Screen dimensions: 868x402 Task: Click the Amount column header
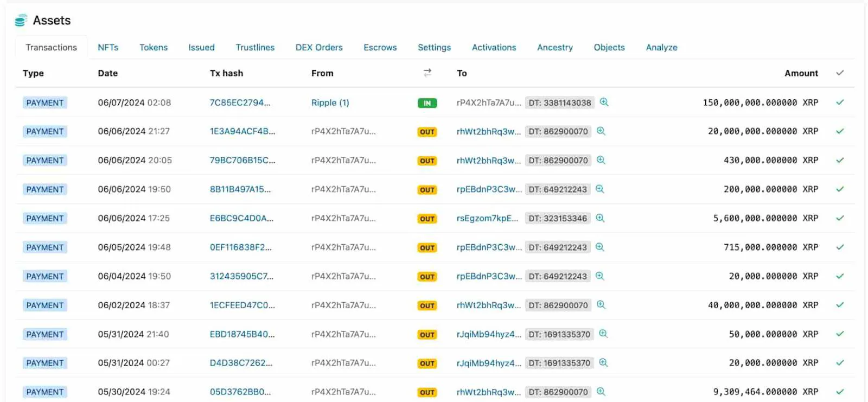801,73
